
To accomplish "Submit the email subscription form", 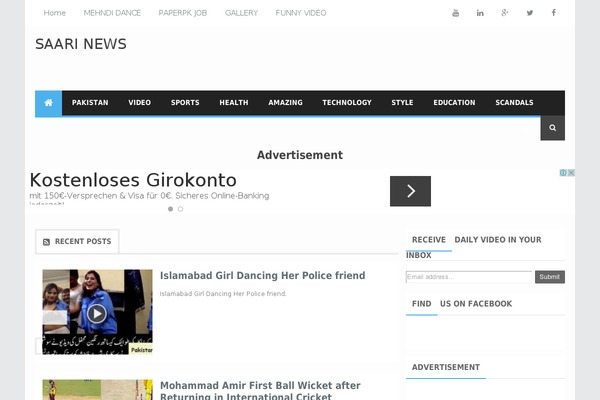I will pyautogui.click(x=550, y=277).
